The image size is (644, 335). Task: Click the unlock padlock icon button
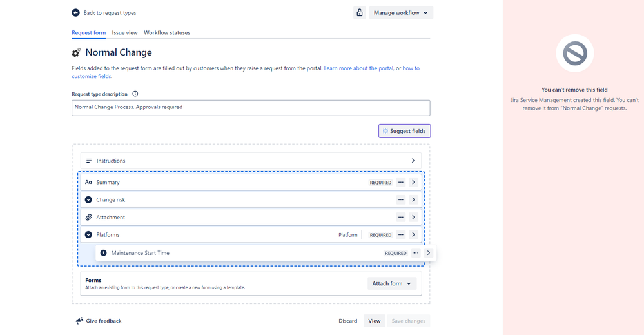pos(359,13)
